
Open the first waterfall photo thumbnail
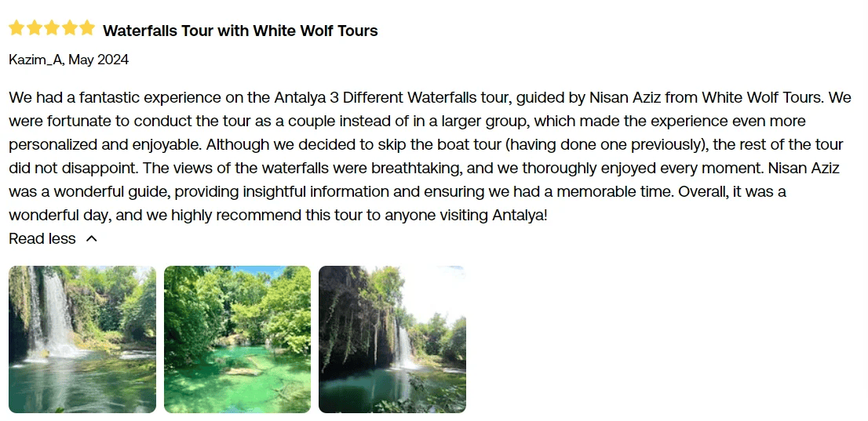pyautogui.click(x=82, y=339)
